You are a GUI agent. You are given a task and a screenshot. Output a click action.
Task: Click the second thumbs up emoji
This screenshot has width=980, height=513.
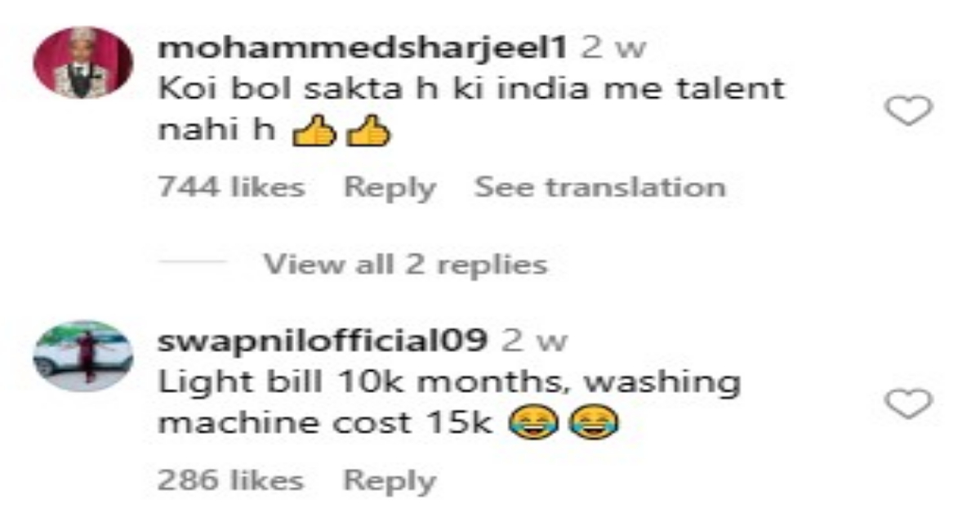369,134
